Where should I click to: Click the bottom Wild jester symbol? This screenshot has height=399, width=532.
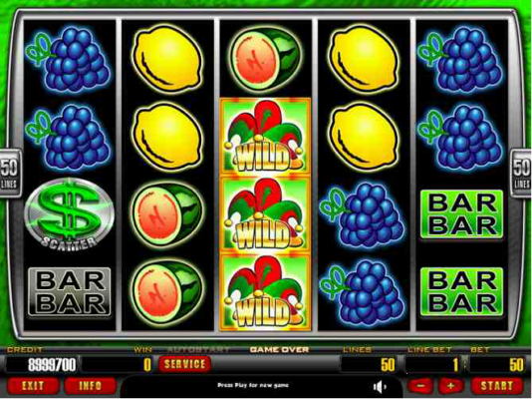[x=265, y=292]
